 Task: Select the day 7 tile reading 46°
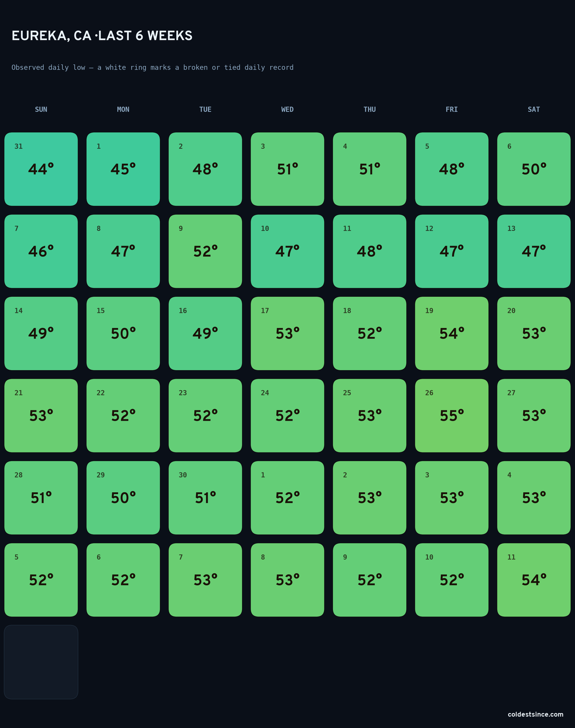pos(41,251)
